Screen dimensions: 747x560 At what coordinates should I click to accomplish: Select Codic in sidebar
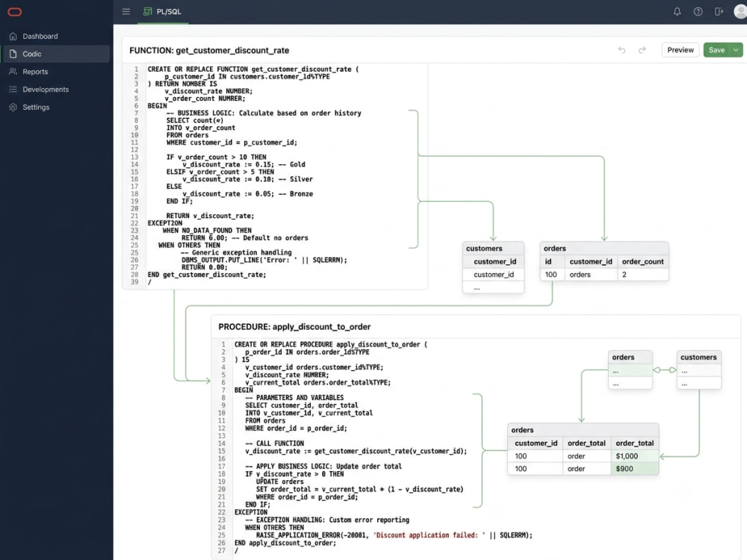pos(57,54)
